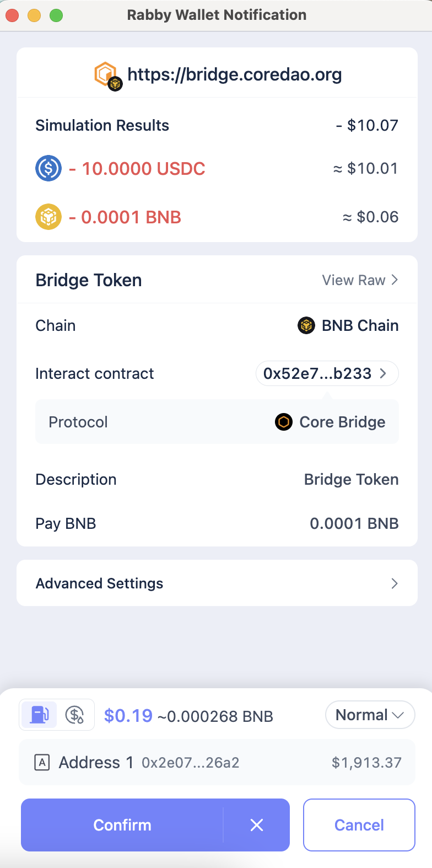Select the gas pump fee icon

click(x=39, y=715)
